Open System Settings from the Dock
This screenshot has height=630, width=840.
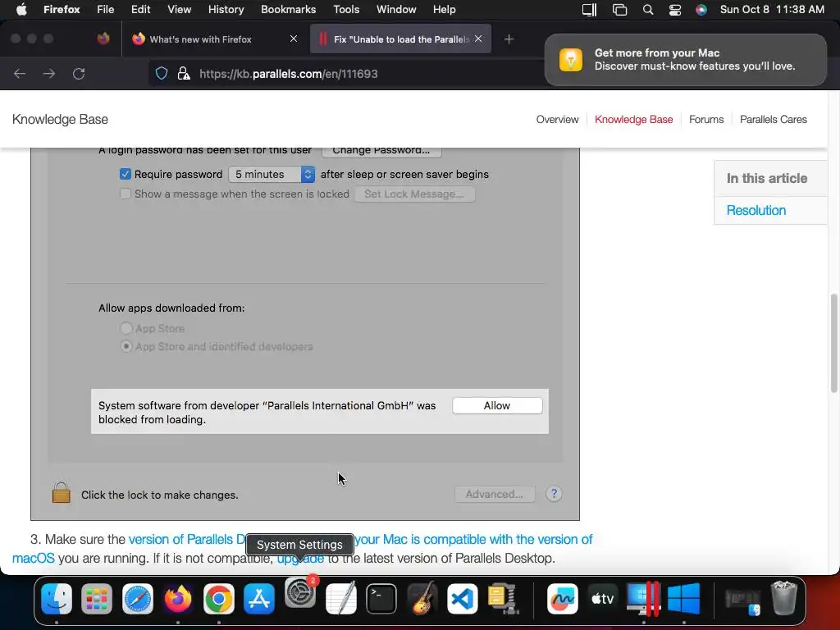300,593
